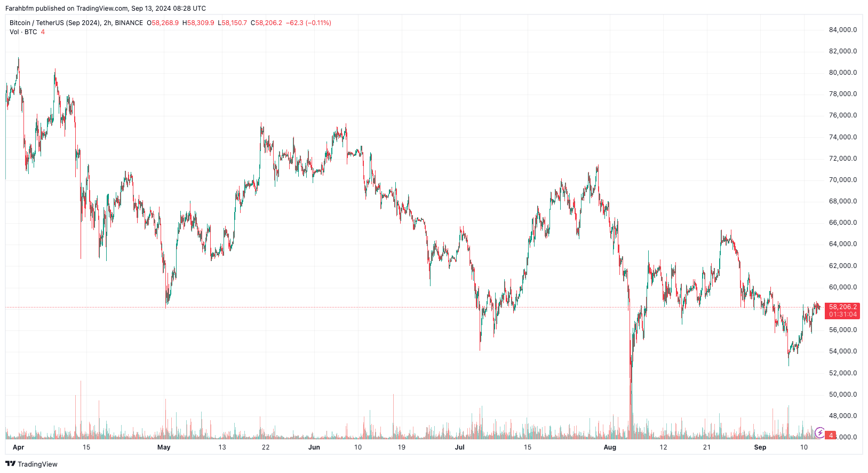Click the '52,000.0' price axis label

coord(843,373)
